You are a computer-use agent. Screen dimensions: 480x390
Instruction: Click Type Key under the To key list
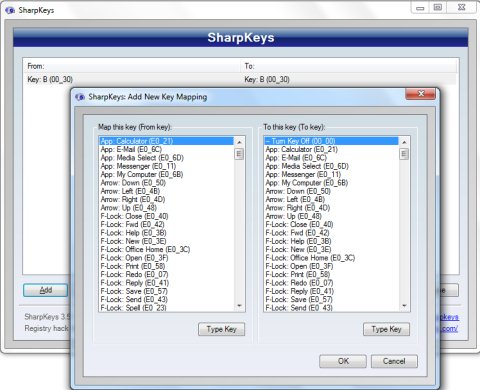pyautogui.click(x=386, y=329)
